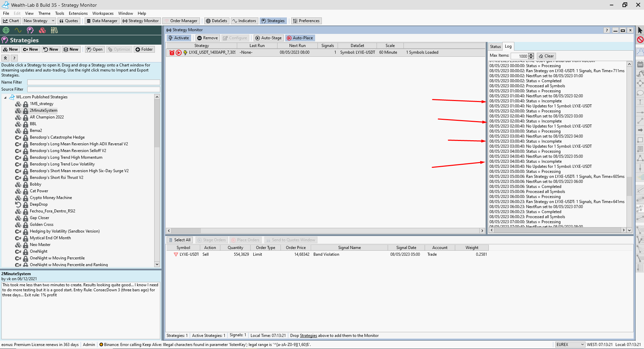
Task: Toggle the Auto-Stage button
Action: tap(268, 38)
